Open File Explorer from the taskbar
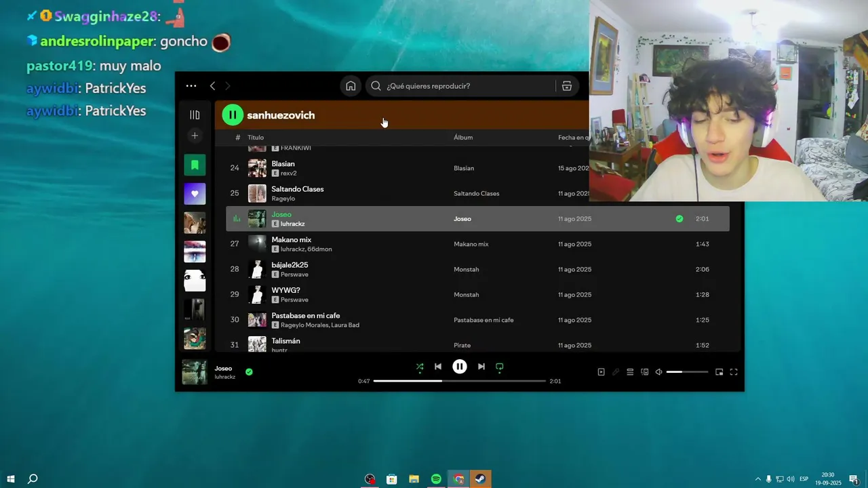This screenshot has width=868, height=488. click(x=414, y=479)
